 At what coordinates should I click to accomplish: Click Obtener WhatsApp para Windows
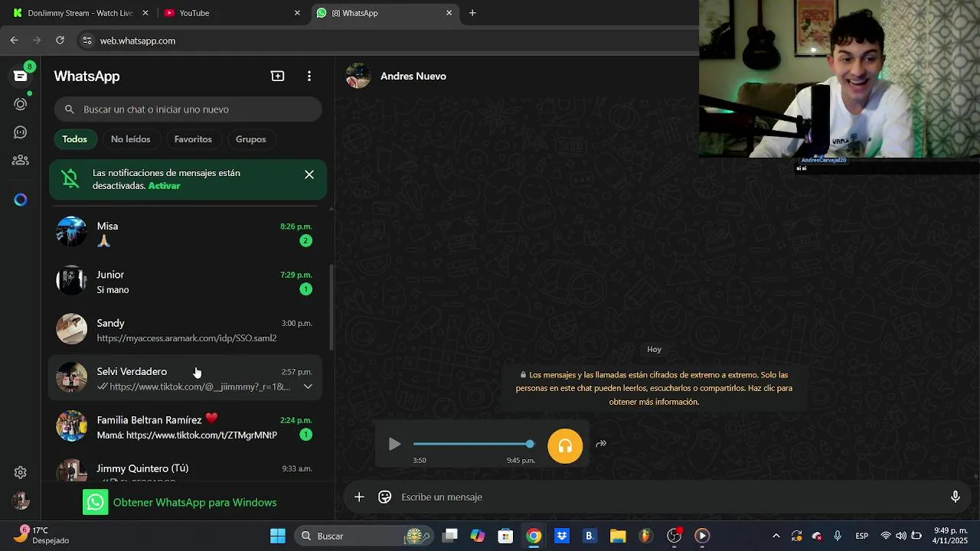180,502
